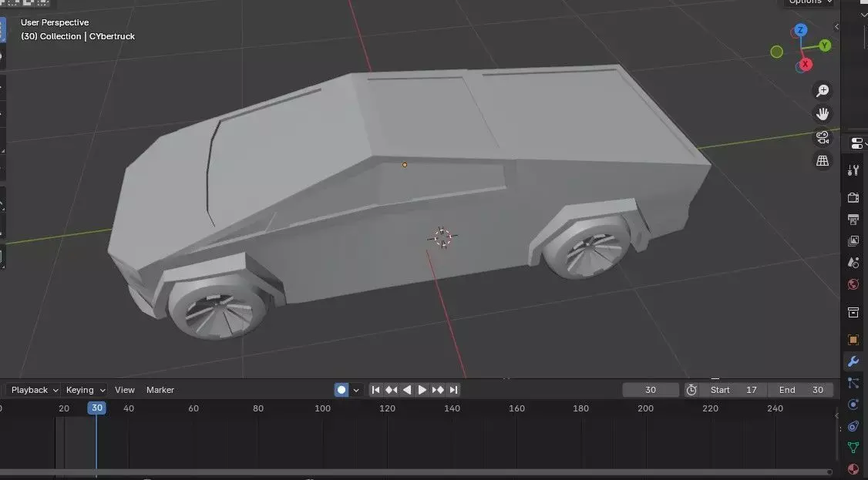868x480 pixels.
Task: Open the Output properties tab
Action: [x=853, y=219]
